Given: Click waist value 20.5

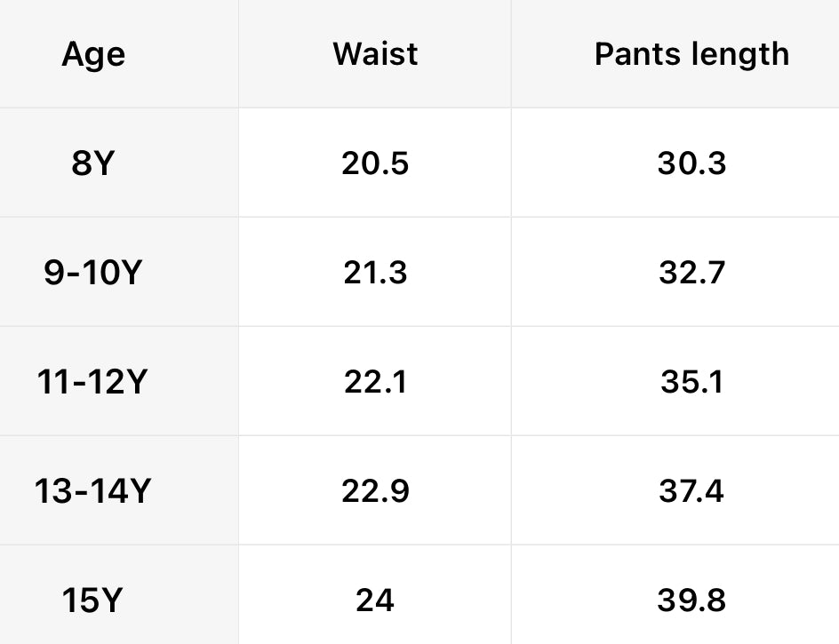Looking at the screenshot, I should (375, 163).
